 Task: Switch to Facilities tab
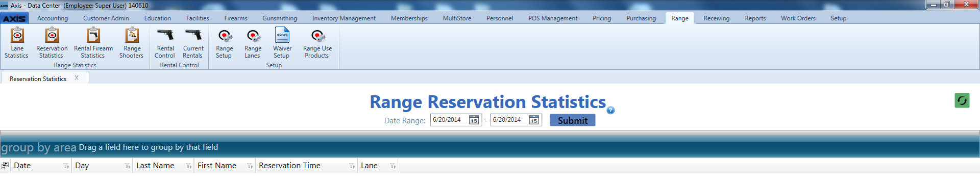click(x=198, y=18)
